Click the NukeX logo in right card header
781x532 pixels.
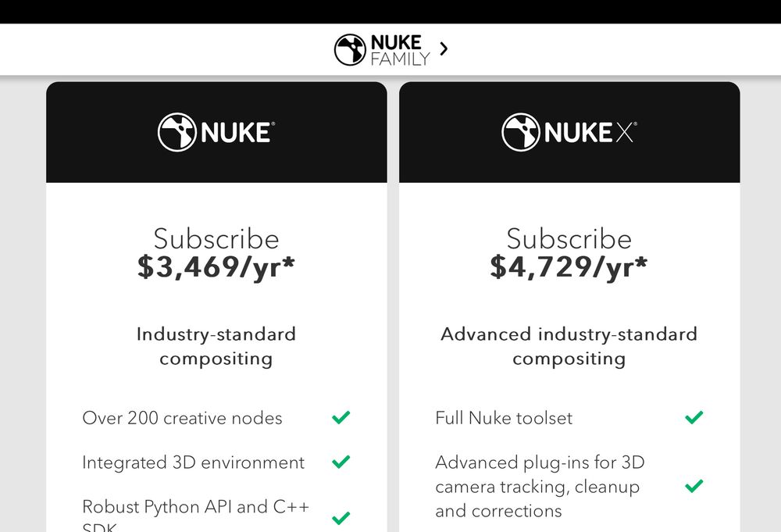coord(569,132)
